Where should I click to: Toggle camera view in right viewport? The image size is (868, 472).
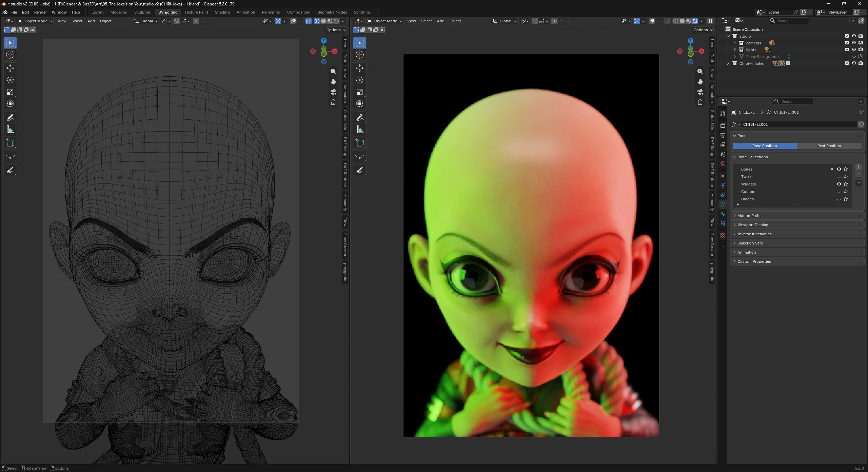(x=700, y=92)
